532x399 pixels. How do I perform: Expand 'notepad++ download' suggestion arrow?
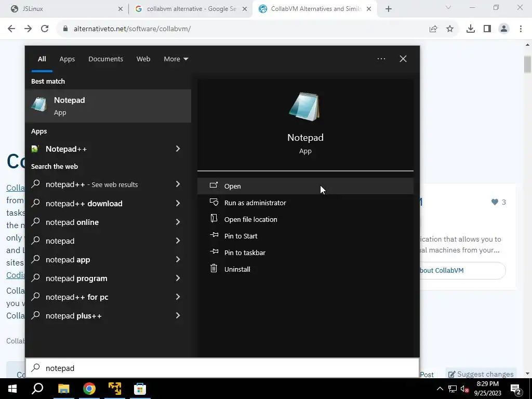178,203
